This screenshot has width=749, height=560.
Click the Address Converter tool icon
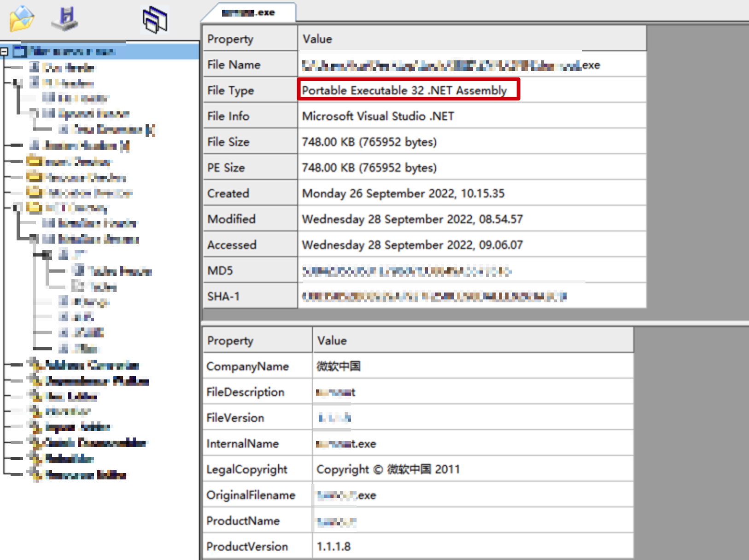(35, 365)
